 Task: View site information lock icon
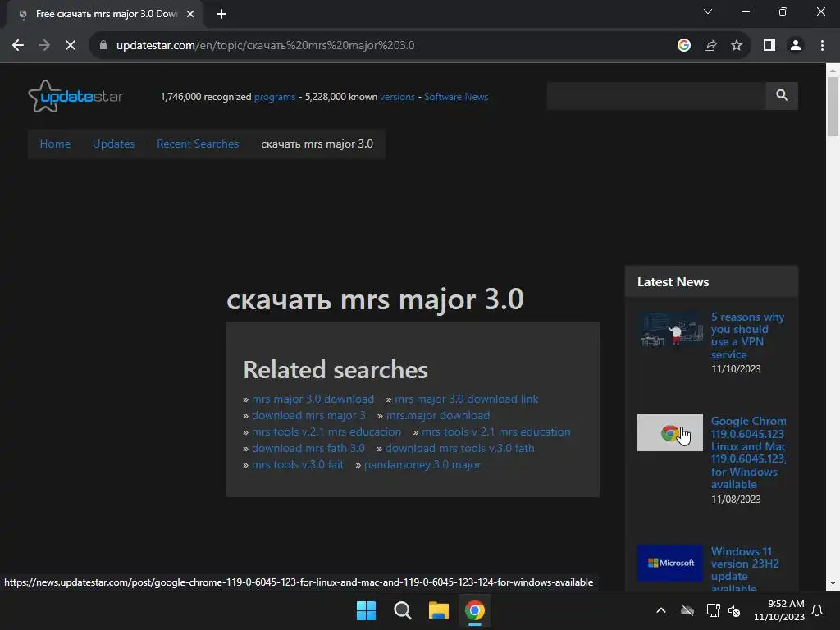(x=103, y=46)
